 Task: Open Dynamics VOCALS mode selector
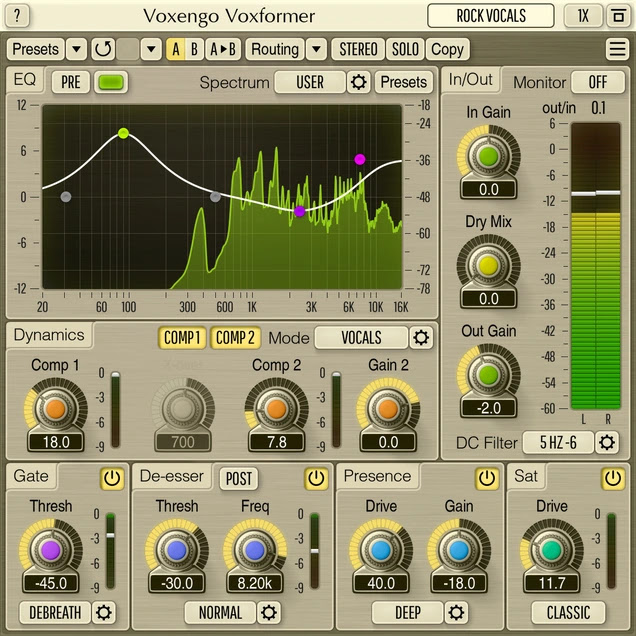pos(361,337)
